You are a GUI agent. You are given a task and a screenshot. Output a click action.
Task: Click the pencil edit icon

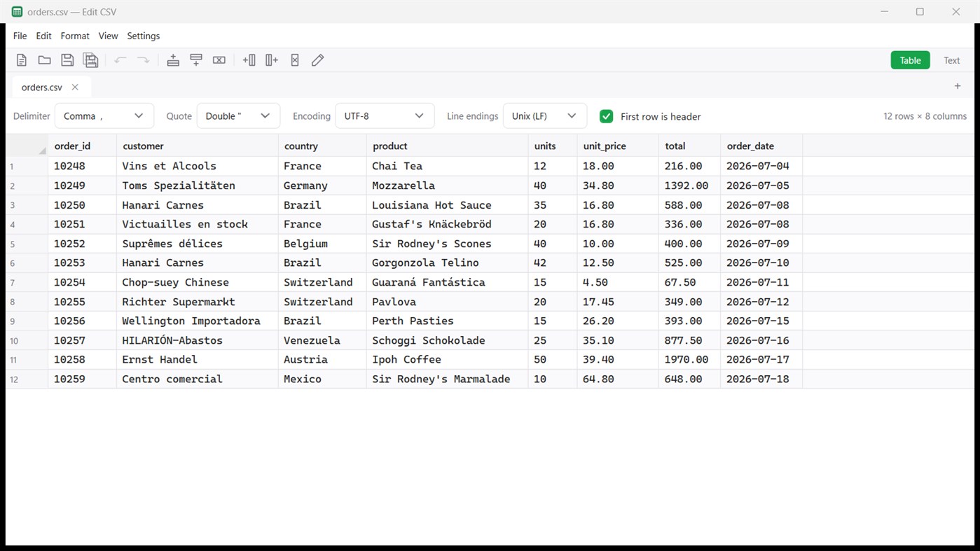317,60
